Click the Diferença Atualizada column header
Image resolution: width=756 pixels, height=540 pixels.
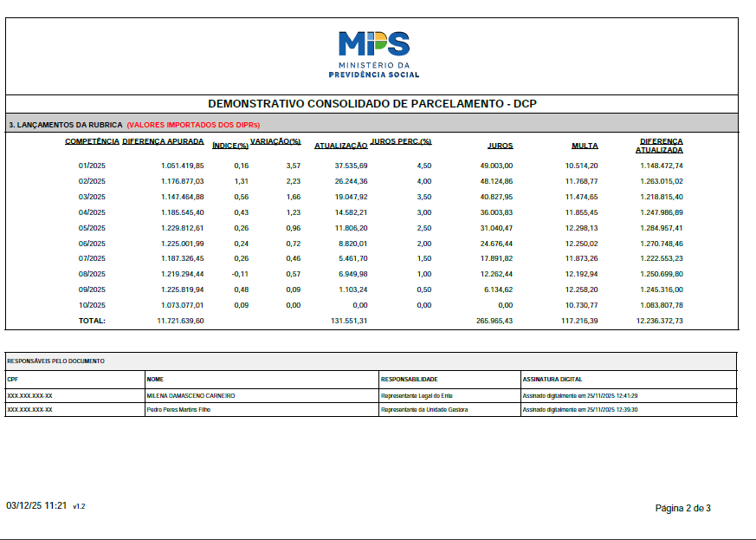point(661,146)
